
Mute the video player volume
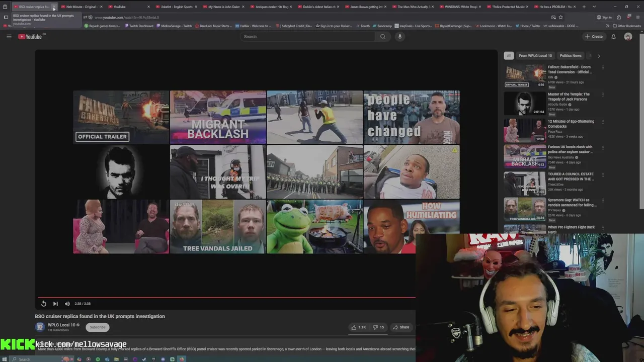click(67, 304)
